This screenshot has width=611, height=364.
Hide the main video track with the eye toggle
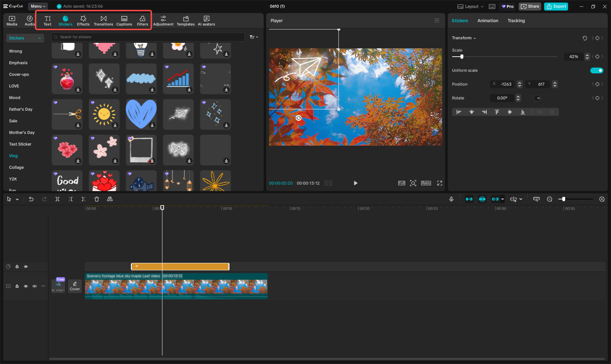coord(26,286)
